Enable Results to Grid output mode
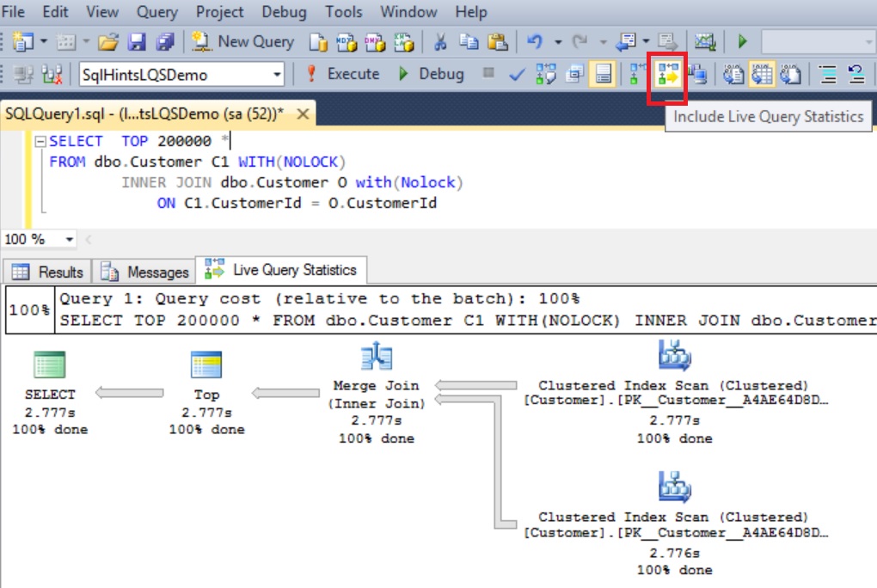This screenshot has width=877, height=588. click(762, 75)
